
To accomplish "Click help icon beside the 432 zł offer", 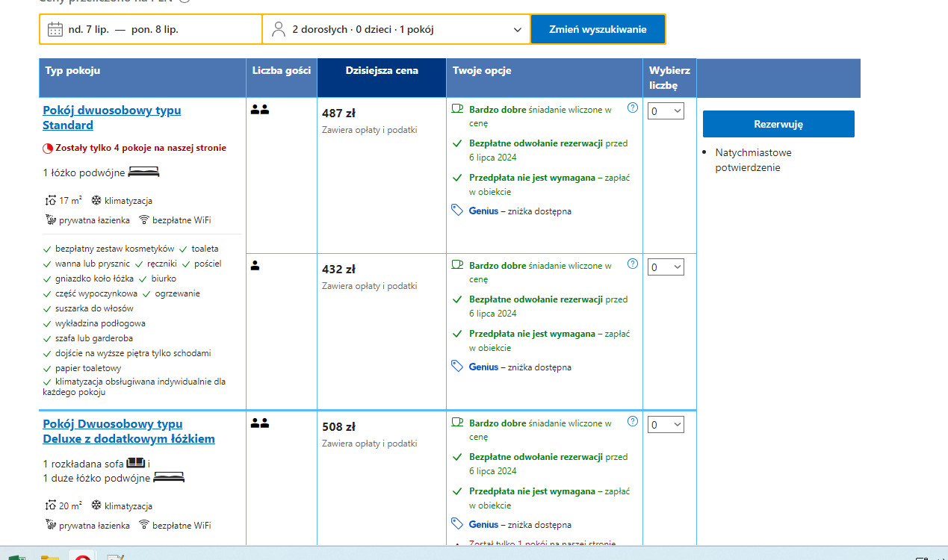I will click(x=633, y=264).
